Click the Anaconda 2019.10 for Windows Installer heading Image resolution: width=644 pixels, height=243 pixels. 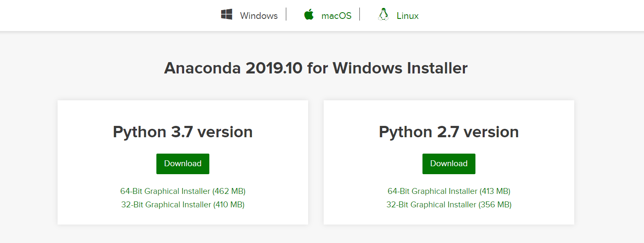tap(316, 68)
